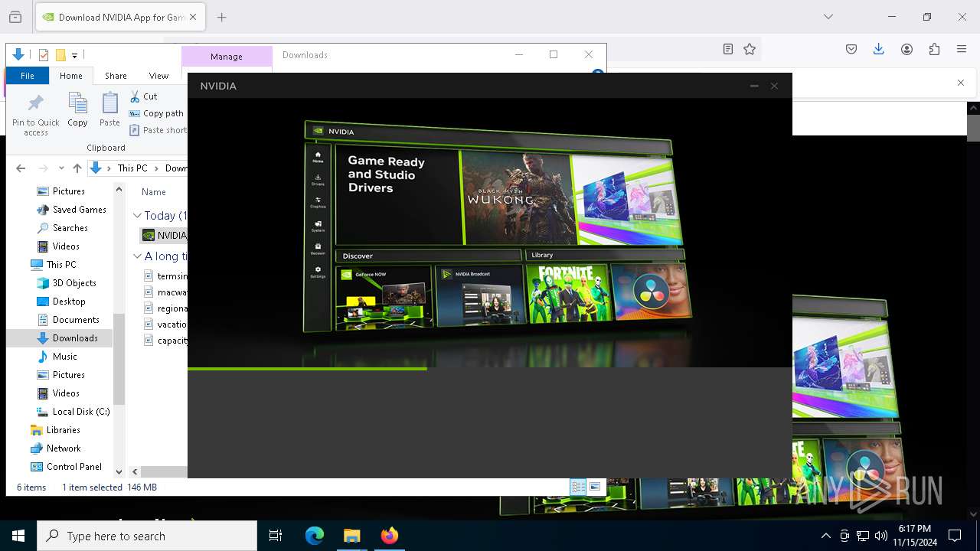Image resolution: width=980 pixels, height=551 pixels.
Task: Go back in Explorer navigation
Action: pos(21,168)
